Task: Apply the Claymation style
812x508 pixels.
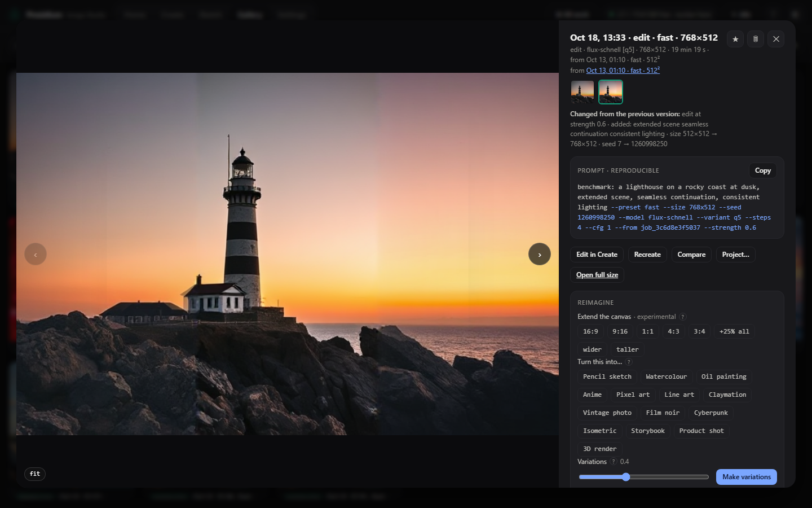Action: 727,395
